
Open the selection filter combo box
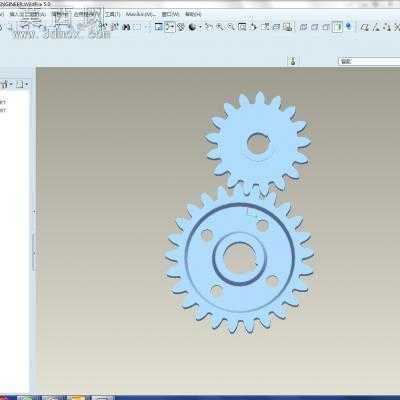(x=369, y=61)
